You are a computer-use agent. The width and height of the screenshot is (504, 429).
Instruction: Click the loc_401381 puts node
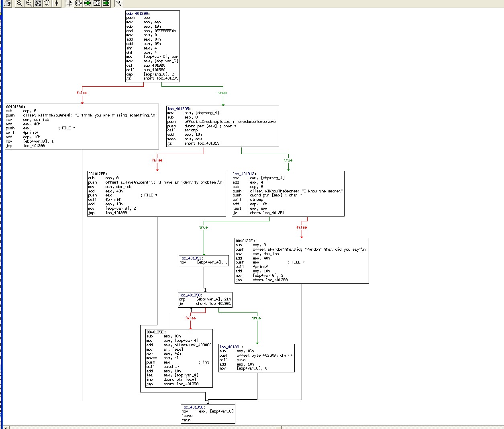click(x=257, y=358)
